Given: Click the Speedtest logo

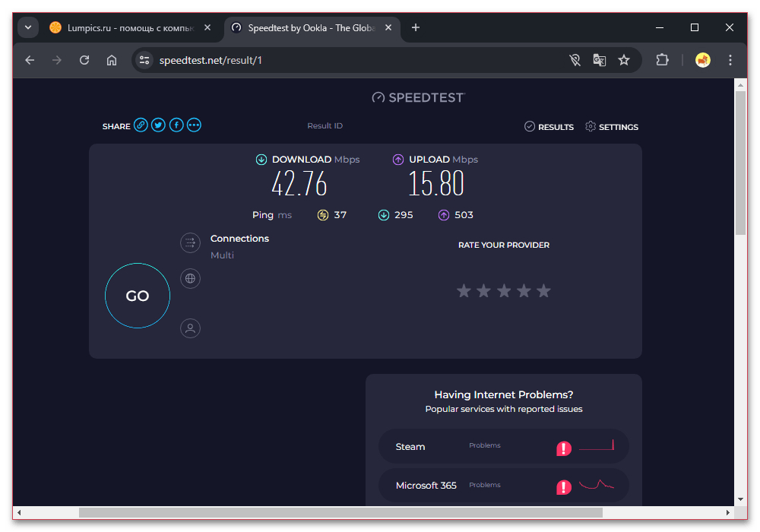Looking at the screenshot, I should [x=419, y=98].
